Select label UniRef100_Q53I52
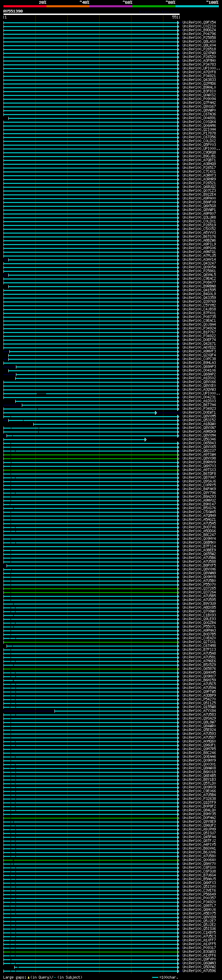Screen dimensions: 222x980 199,420
